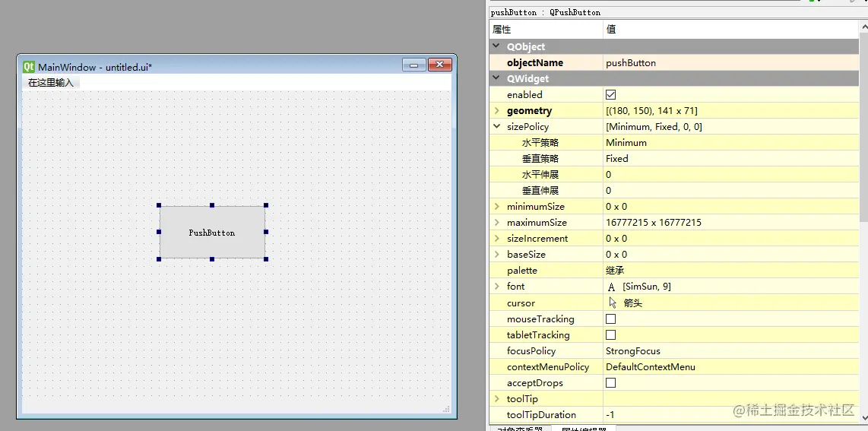
Task: Select the contextMenuPolicy property label
Action: tap(547, 367)
